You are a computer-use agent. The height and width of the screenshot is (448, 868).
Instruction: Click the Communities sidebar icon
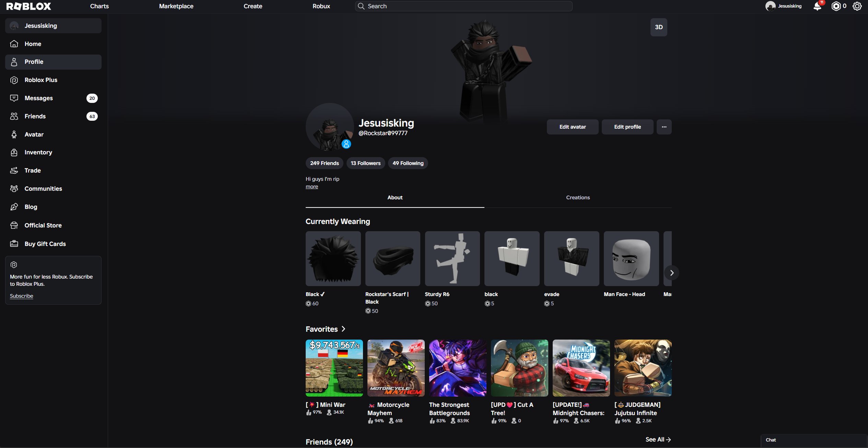click(x=14, y=189)
